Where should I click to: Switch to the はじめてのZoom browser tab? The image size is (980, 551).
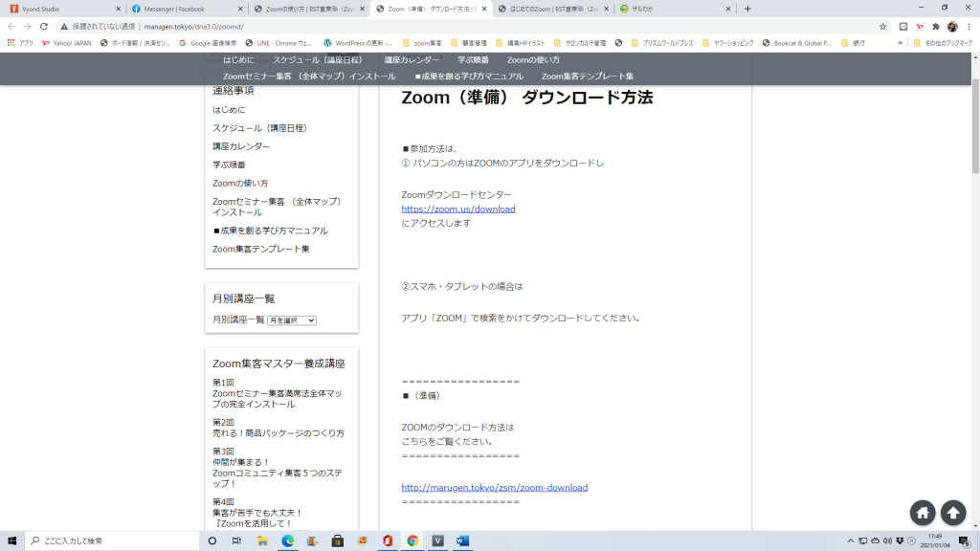click(552, 9)
